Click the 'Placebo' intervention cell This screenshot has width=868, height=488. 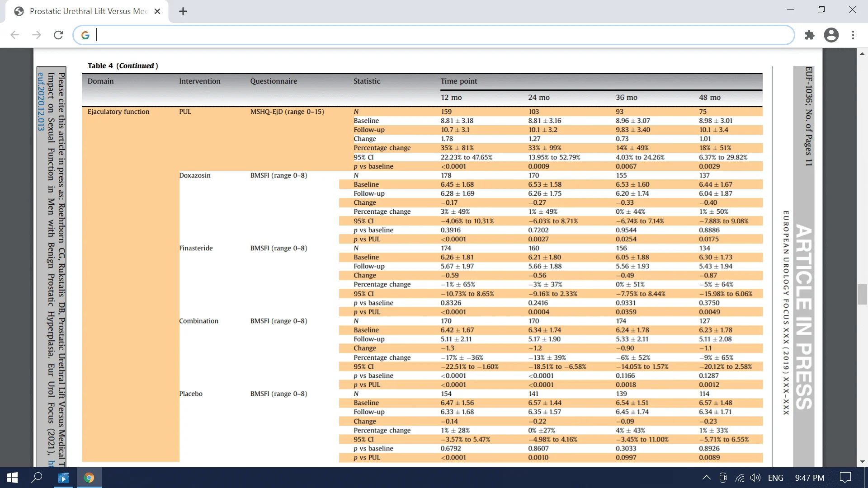(x=191, y=394)
